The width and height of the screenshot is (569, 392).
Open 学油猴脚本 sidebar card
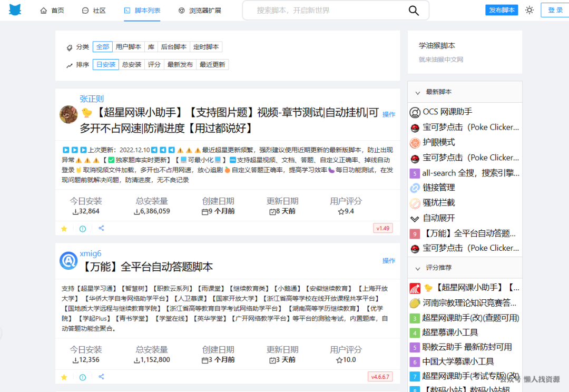pyautogui.click(x=465, y=52)
